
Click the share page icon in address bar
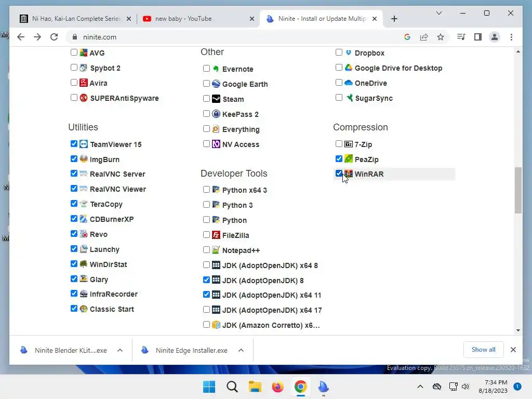[424, 37]
